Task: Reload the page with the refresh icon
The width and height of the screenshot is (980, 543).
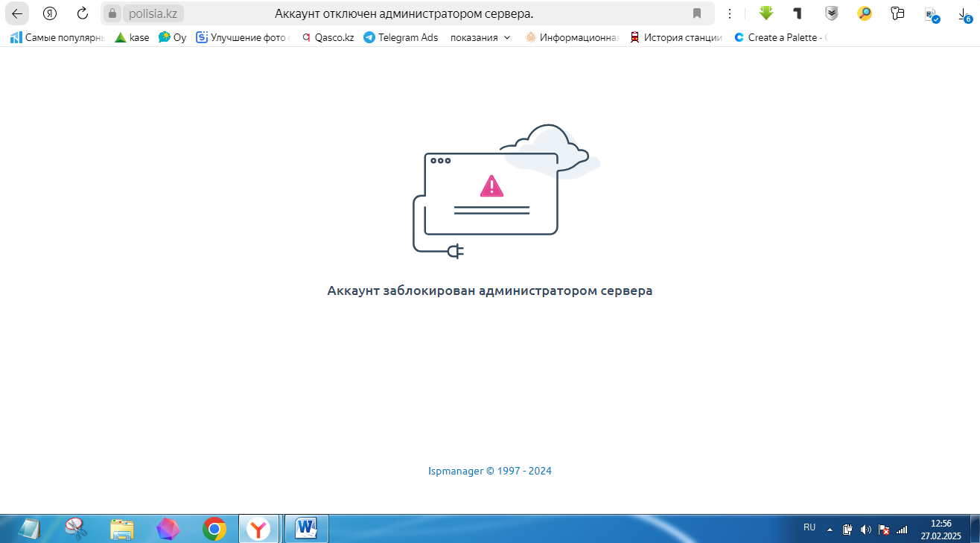Action: (83, 13)
